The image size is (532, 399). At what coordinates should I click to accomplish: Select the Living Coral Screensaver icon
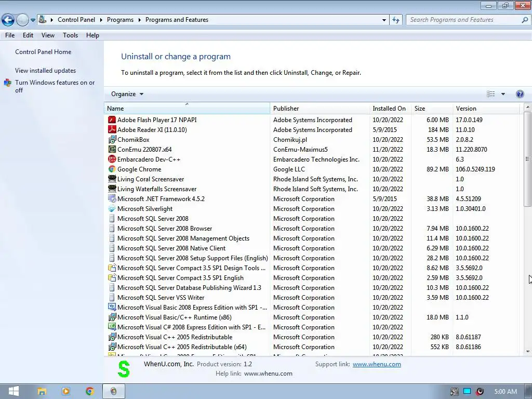point(112,179)
